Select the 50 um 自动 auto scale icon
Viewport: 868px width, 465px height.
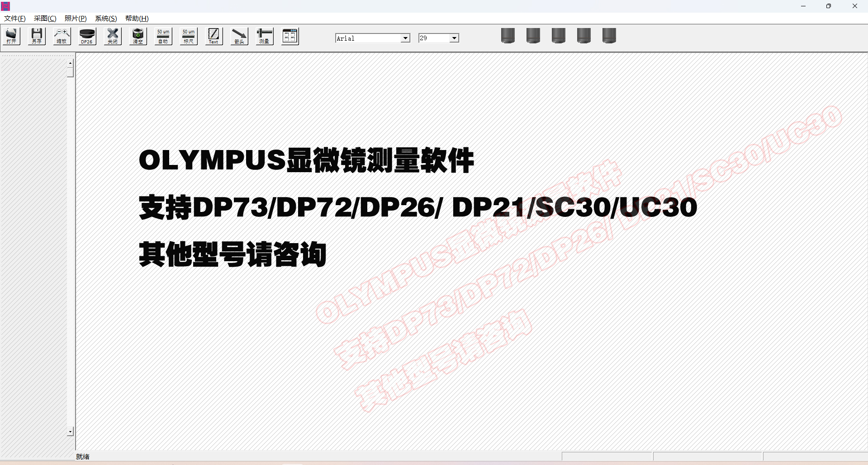pos(163,36)
